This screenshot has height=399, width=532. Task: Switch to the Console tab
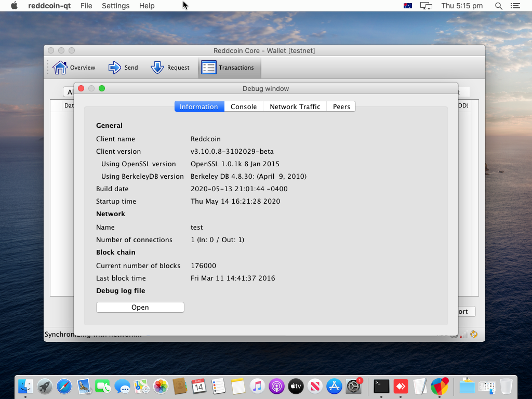tap(244, 107)
